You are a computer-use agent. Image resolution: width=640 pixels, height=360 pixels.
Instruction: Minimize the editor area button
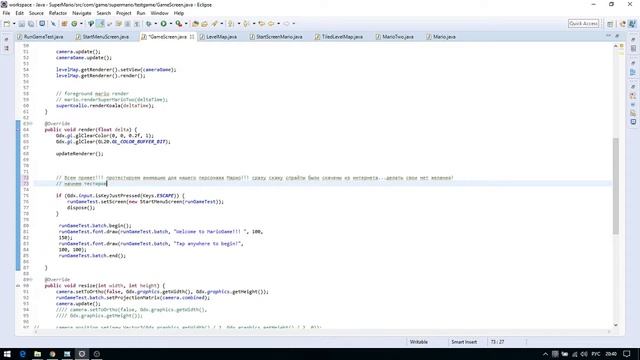608,36
